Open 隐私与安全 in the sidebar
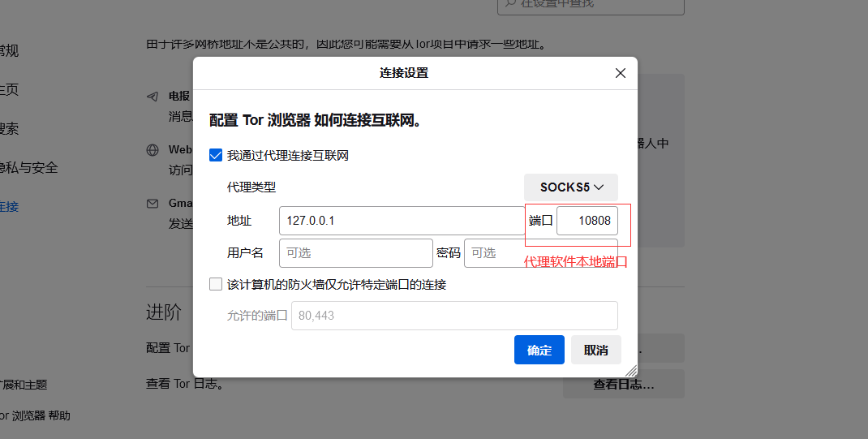Viewport: 868px width, 439px height. pos(28,168)
